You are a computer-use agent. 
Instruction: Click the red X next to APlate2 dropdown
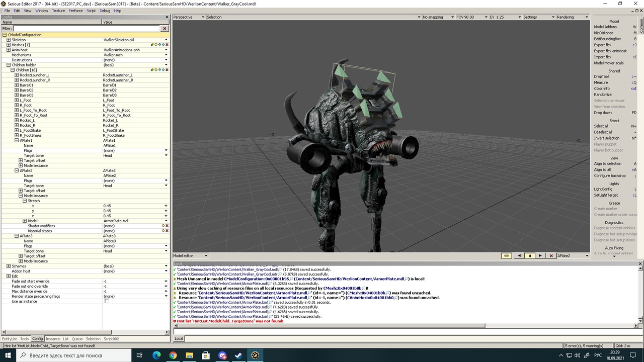(x=551, y=256)
